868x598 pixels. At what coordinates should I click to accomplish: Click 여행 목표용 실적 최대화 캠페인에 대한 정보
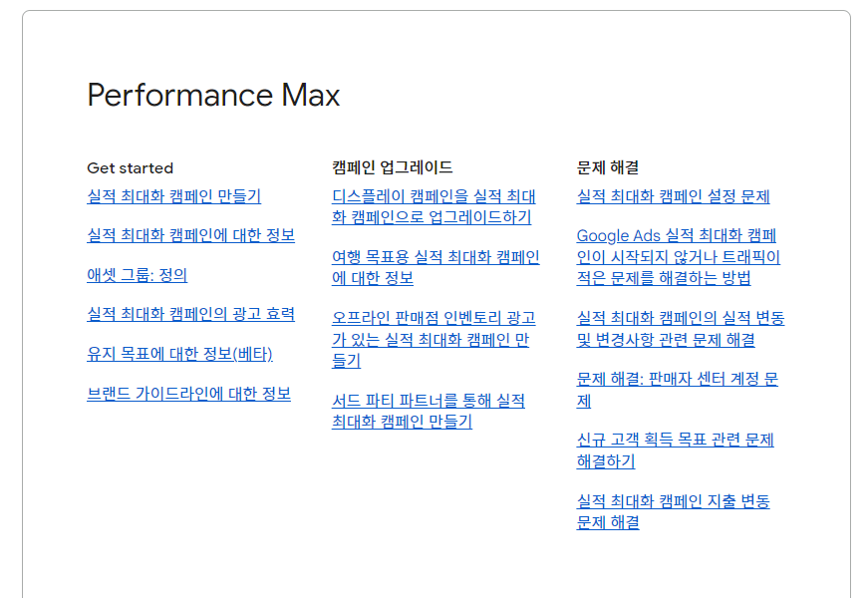coord(435,267)
